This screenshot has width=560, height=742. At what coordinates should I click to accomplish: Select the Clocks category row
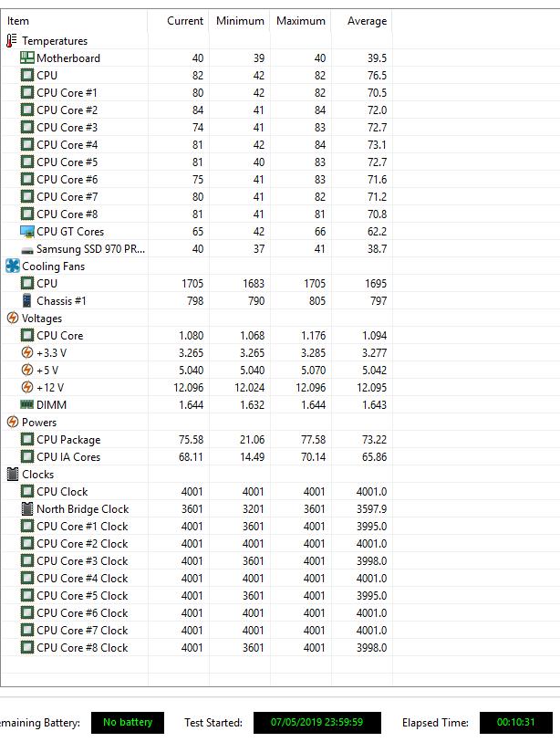[196, 475]
